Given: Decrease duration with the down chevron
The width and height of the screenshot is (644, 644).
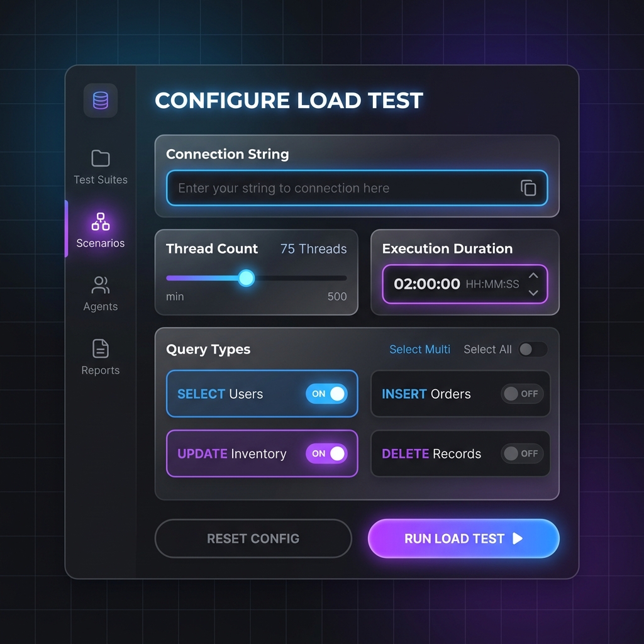Looking at the screenshot, I should click(533, 293).
